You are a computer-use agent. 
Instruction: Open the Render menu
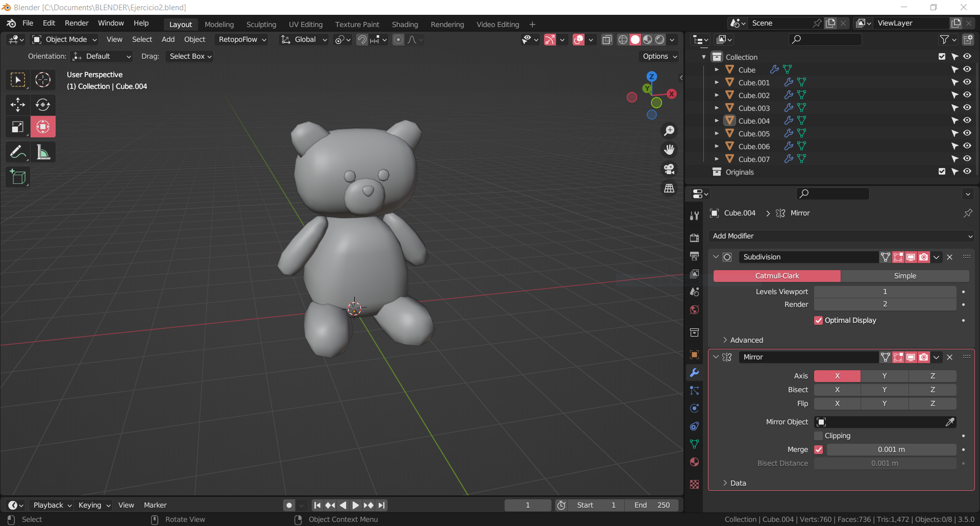(77, 23)
